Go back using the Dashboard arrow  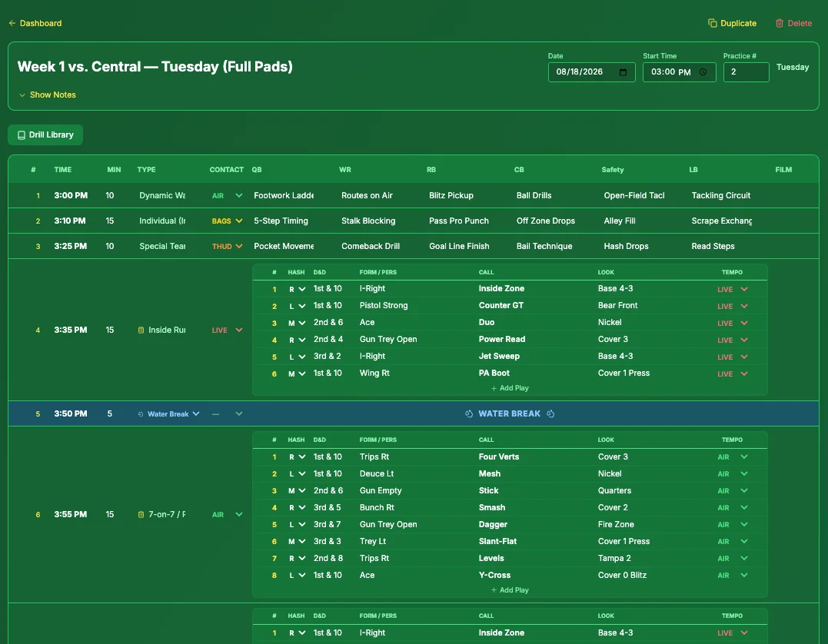12,23
